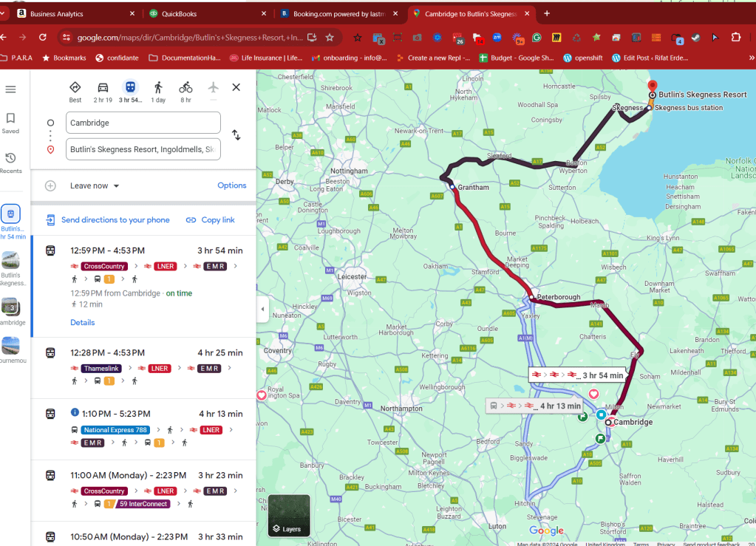Image resolution: width=756 pixels, height=546 pixels.
Task: Collapse the side panel
Action: coord(262,309)
